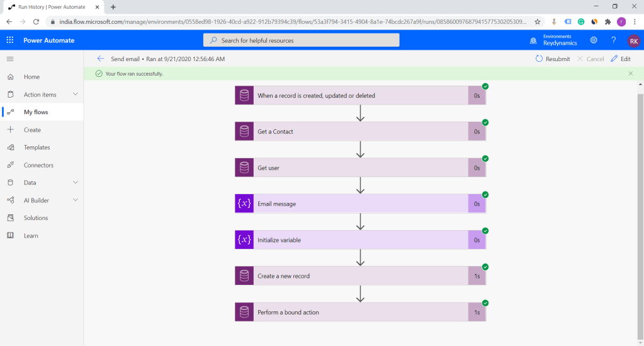Open the RK user account avatar
The height and width of the screenshot is (346, 644).
tap(633, 41)
